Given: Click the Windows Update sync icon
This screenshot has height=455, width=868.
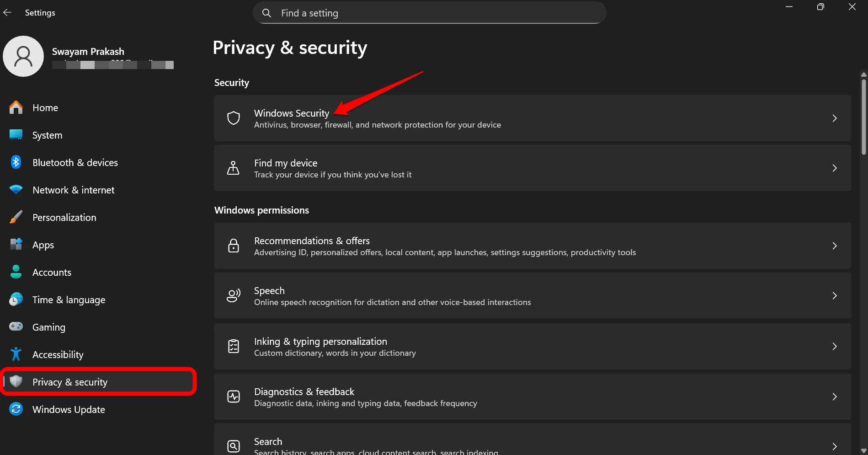Looking at the screenshot, I should pos(16,409).
